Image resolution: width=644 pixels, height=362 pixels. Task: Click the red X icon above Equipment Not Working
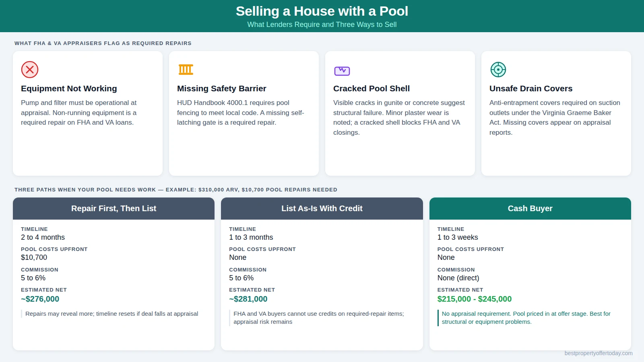pos(30,70)
